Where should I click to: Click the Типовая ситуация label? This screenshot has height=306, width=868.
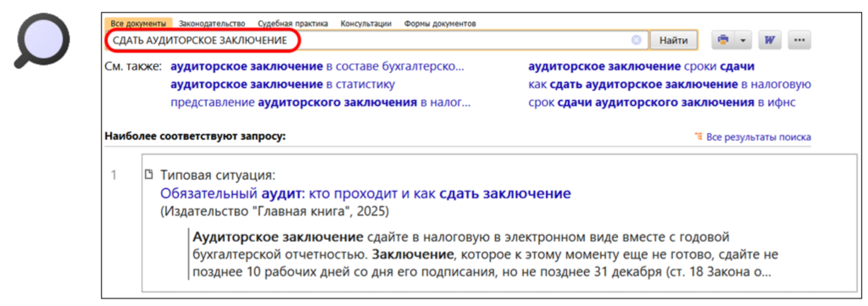(218, 176)
